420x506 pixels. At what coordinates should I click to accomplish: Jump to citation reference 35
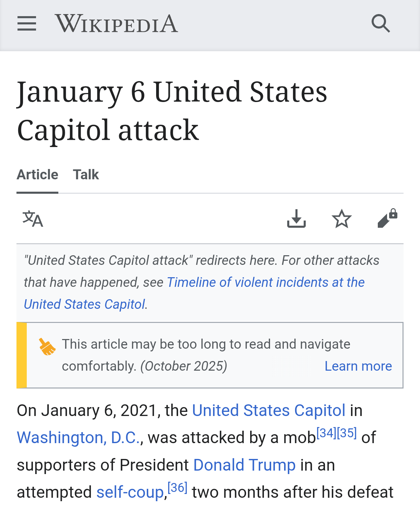(347, 433)
